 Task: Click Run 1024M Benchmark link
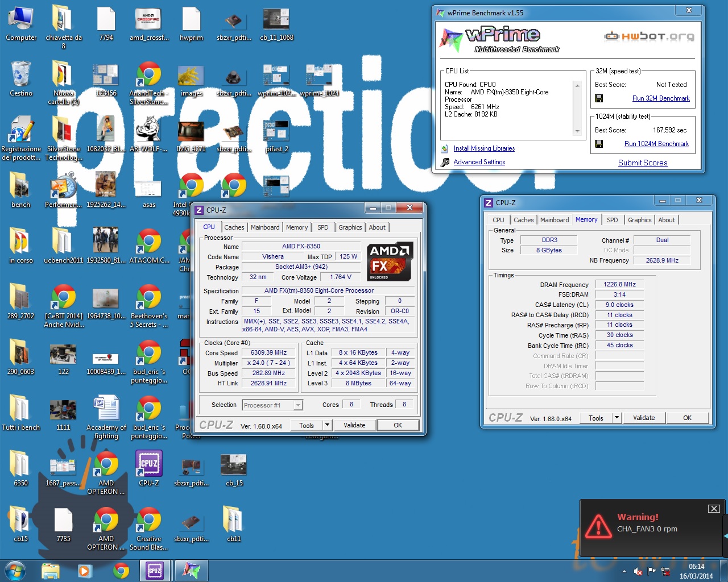[x=656, y=144]
